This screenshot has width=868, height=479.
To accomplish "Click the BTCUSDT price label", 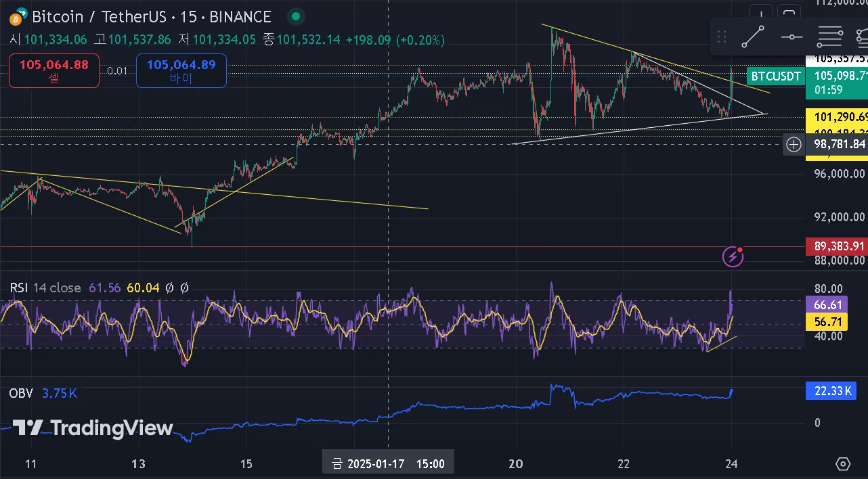I will pyautogui.click(x=775, y=76).
